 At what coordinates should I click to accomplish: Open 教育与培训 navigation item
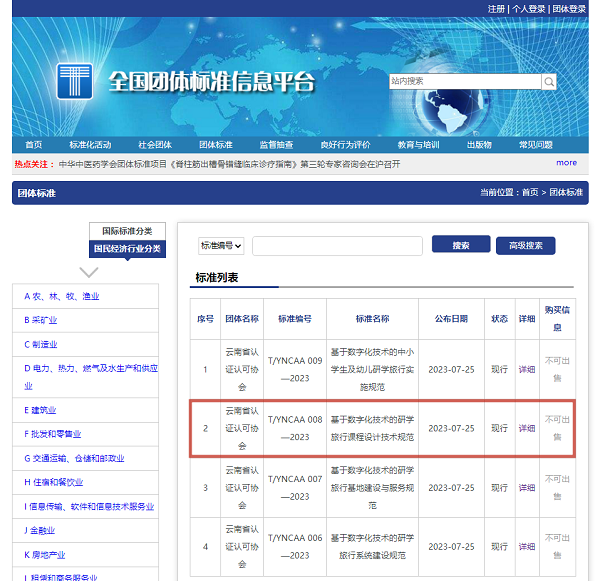point(419,145)
